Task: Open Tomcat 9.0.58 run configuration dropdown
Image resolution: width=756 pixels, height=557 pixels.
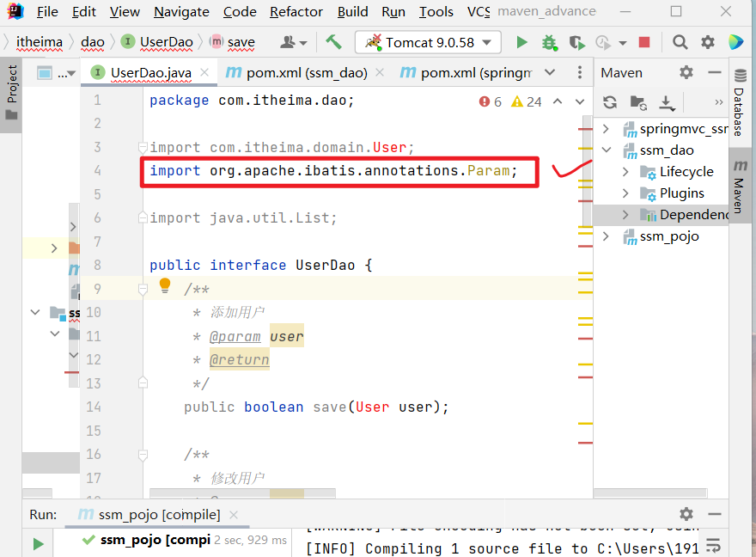Action: (x=428, y=42)
